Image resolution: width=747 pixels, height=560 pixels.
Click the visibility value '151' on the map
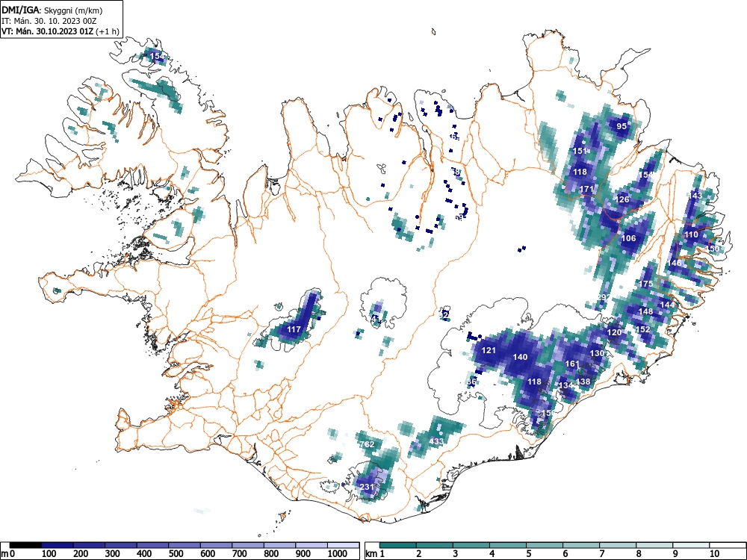coord(580,151)
